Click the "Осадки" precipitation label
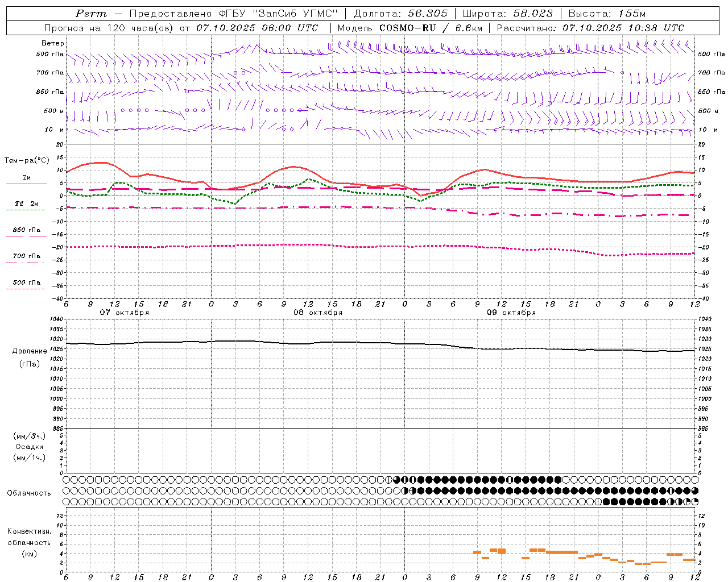Screen dimensions: 728x582 pos(30,447)
